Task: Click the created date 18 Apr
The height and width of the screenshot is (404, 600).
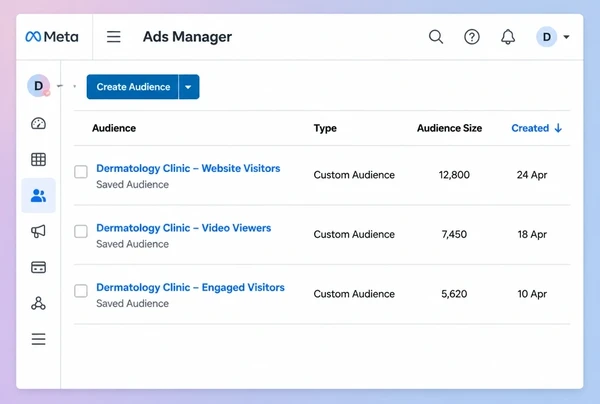Action: tap(532, 234)
